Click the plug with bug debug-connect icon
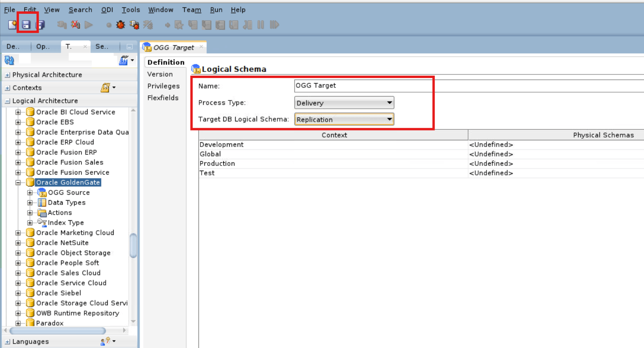 pos(134,25)
